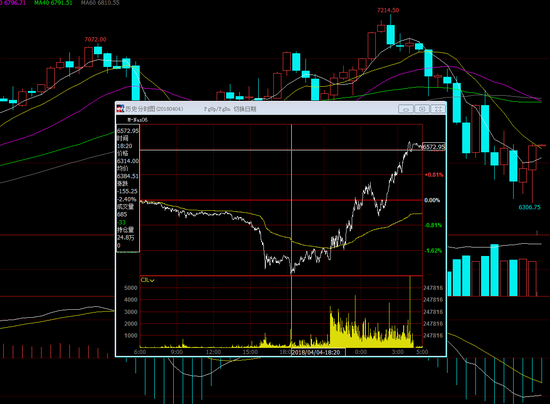Screen dimensions: 550x404
Task: Click the 18:20 time value in info panel
Action: 125,146
